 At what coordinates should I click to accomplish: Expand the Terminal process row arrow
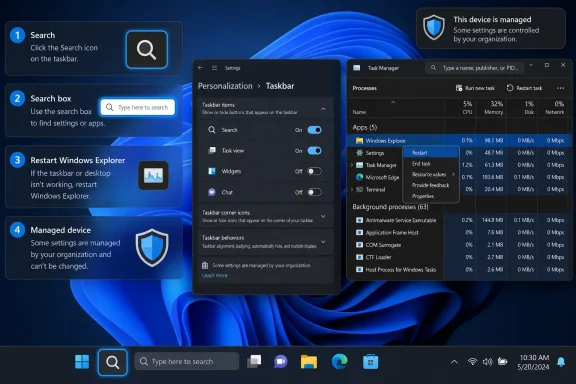pos(352,189)
